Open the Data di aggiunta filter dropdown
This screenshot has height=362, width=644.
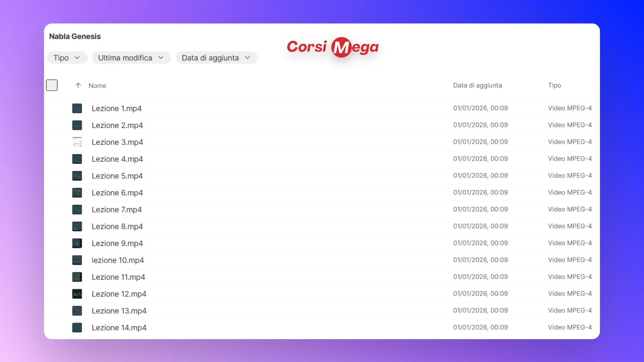tap(216, 58)
